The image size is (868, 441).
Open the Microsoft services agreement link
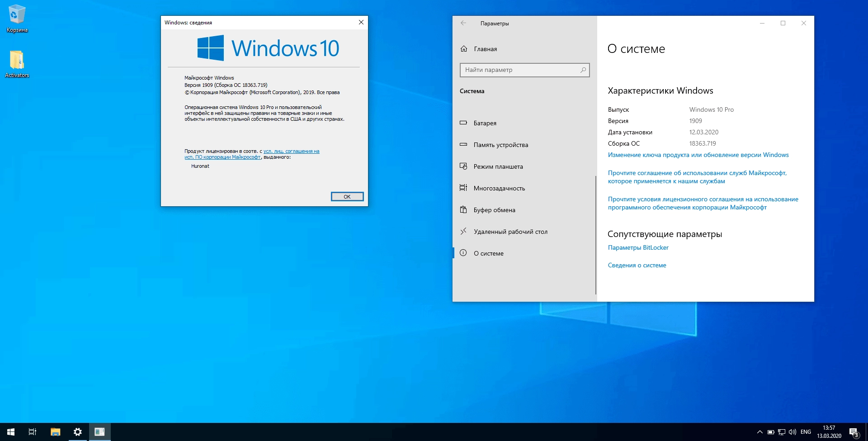pyautogui.click(x=697, y=177)
